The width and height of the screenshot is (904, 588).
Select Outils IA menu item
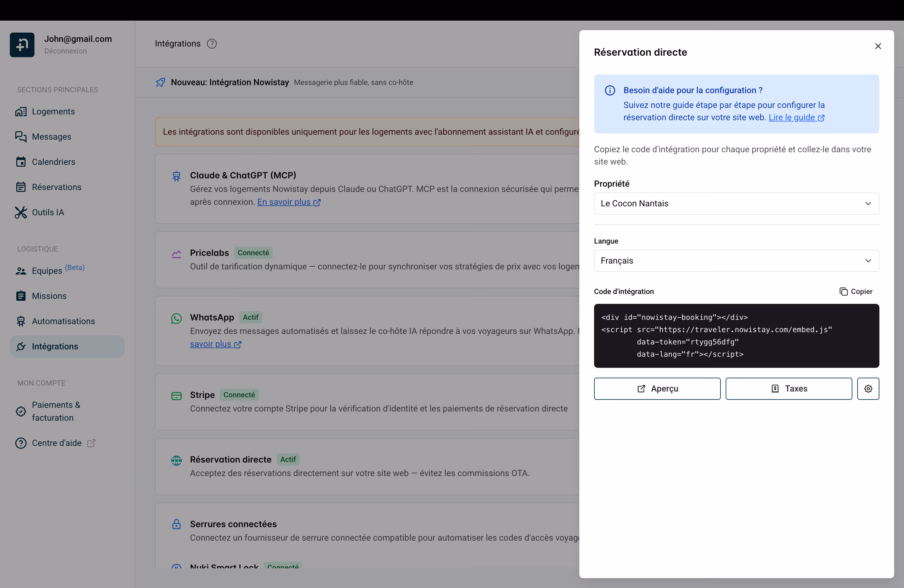coord(67,212)
